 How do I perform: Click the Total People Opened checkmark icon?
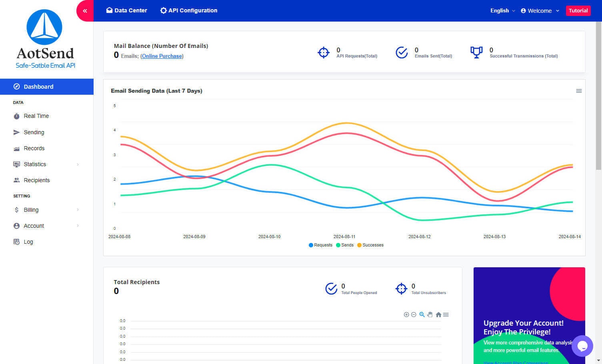pyautogui.click(x=331, y=288)
